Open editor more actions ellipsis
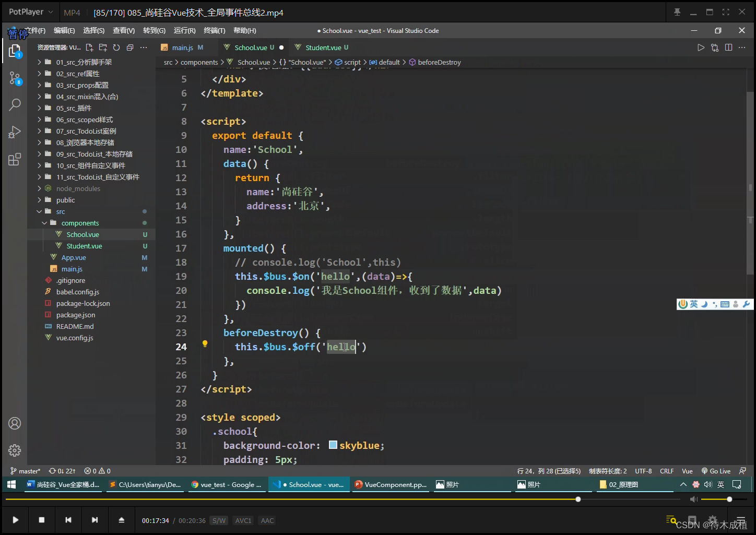Image resolution: width=756 pixels, height=535 pixels. (742, 47)
